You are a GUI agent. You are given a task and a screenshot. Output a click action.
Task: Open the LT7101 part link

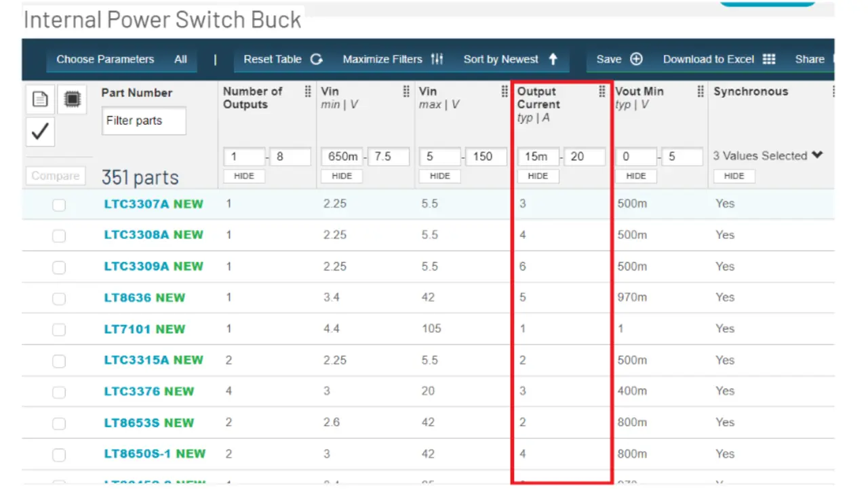(128, 329)
